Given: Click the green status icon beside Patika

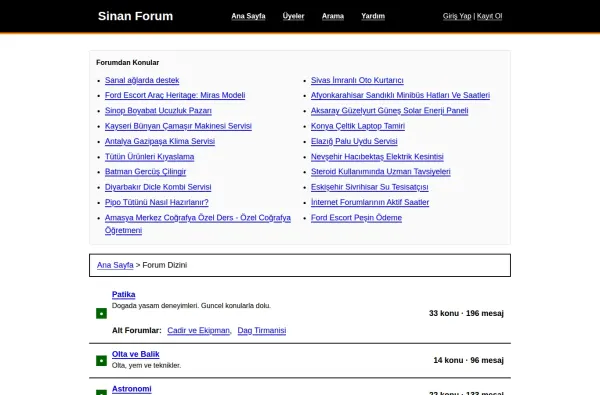Looking at the screenshot, I should 101,313.
